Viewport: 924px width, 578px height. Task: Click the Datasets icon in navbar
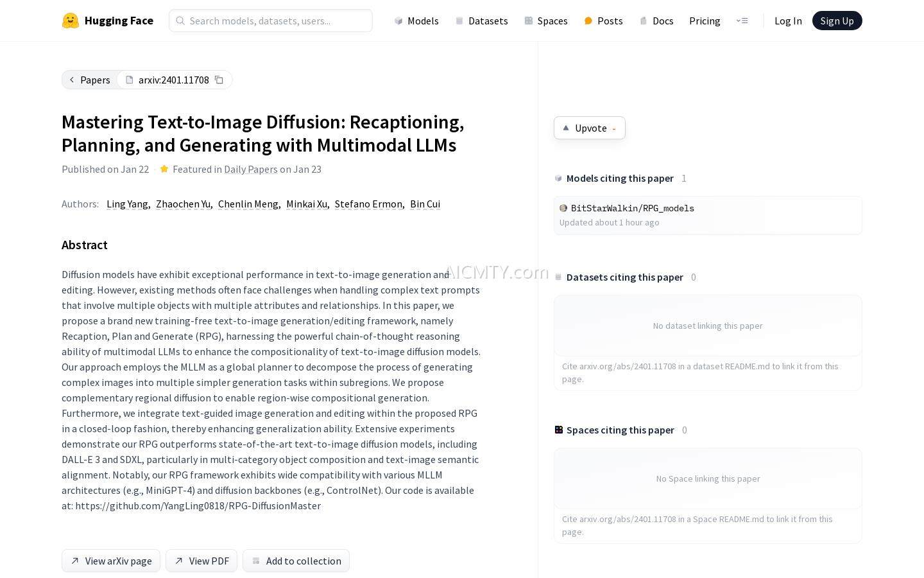[x=459, y=21]
